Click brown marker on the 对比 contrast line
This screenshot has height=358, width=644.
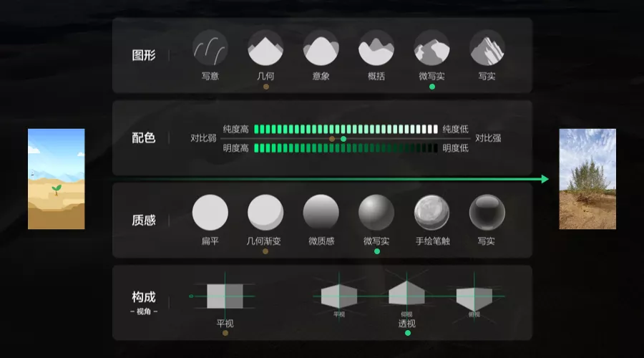(x=332, y=139)
